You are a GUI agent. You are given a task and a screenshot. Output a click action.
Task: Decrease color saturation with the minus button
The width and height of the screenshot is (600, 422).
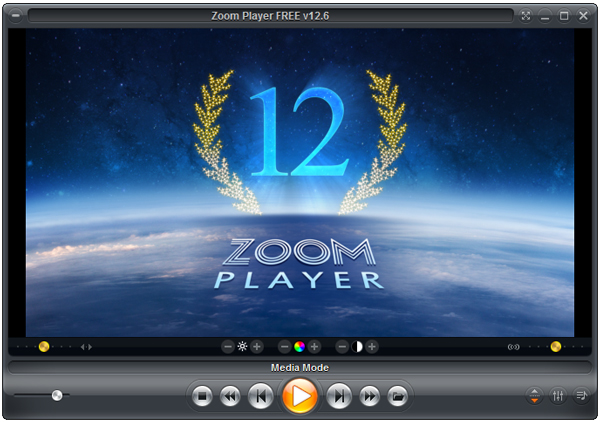(285, 347)
